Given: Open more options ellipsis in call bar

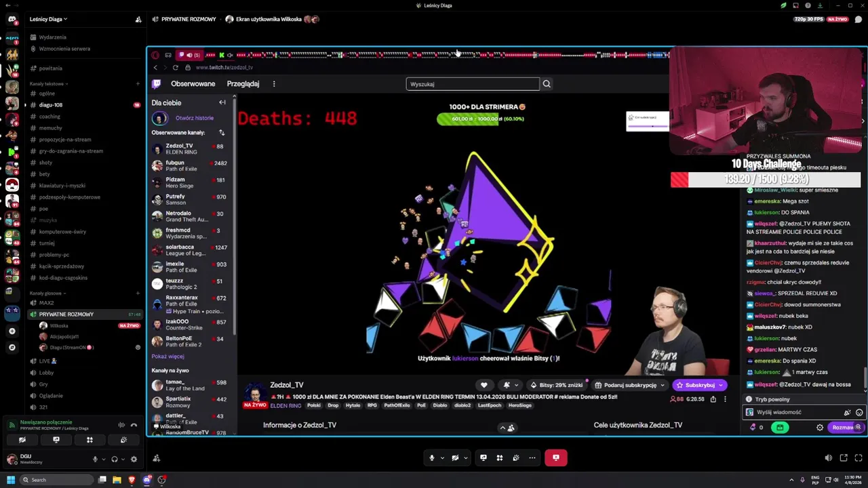Looking at the screenshot, I should click(532, 457).
